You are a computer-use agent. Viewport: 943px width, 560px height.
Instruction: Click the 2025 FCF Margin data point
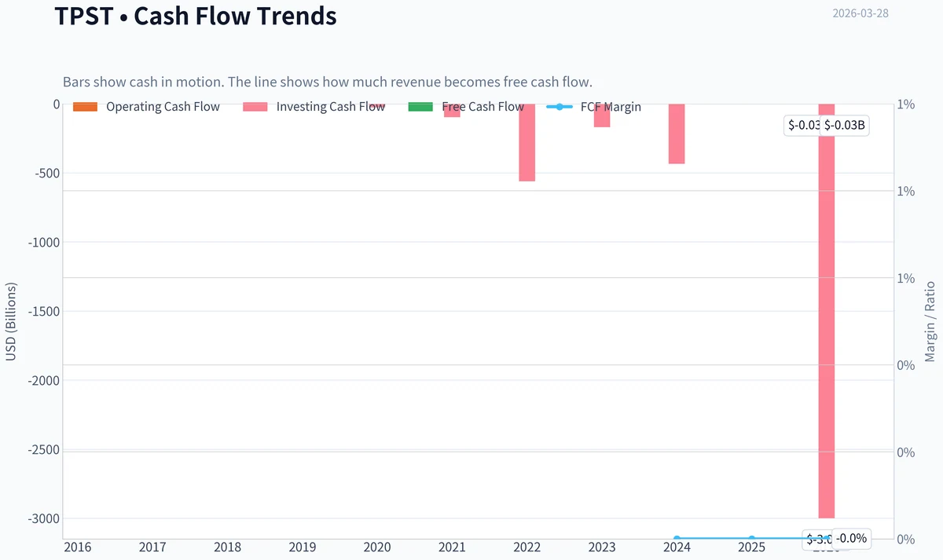(x=752, y=539)
